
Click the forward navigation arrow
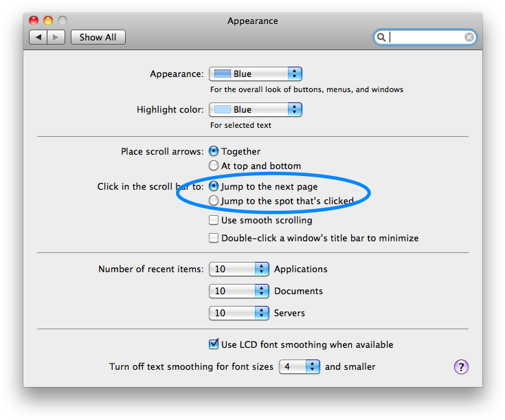point(56,37)
